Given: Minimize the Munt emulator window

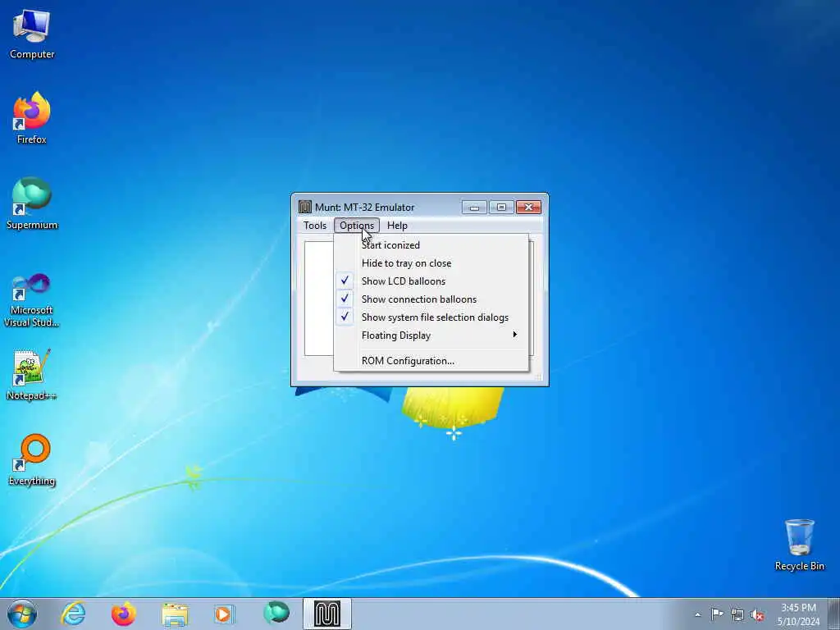Looking at the screenshot, I should click(474, 208).
